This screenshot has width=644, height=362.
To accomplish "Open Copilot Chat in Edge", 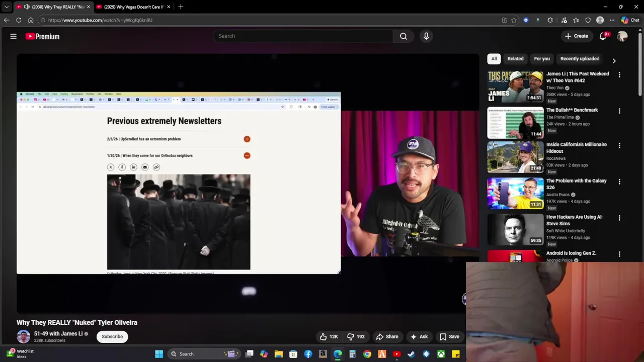I will 630,20.
